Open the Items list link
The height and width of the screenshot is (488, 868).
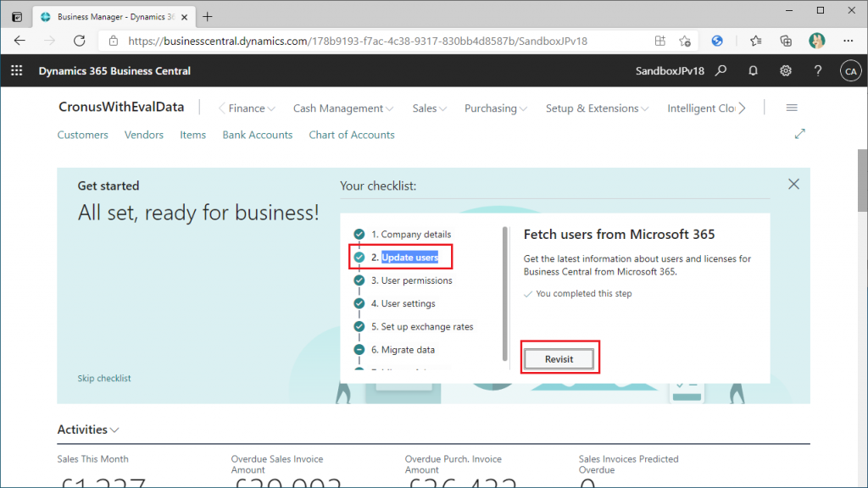pos(192,135)
